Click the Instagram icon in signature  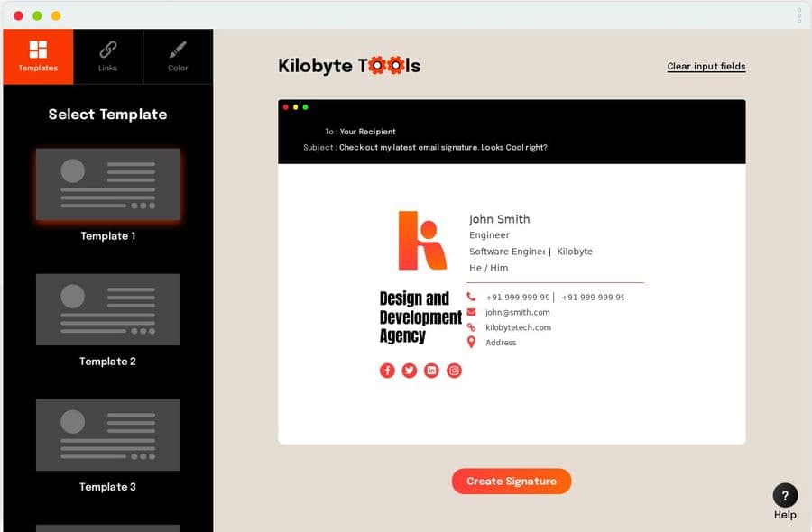click(454, 371)
